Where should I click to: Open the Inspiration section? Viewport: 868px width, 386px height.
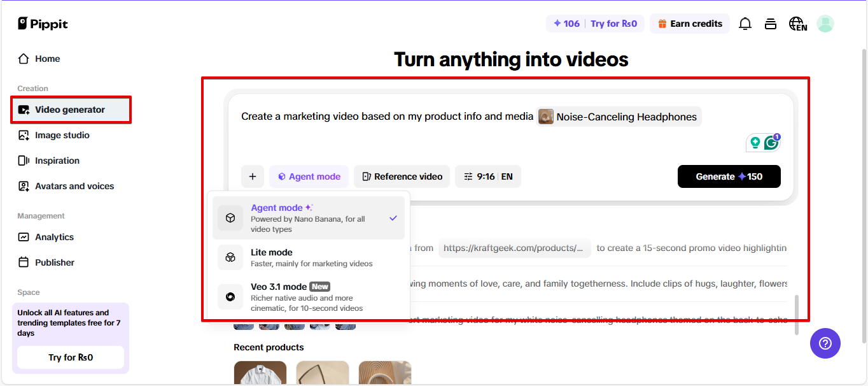click(x=56, y=160)
